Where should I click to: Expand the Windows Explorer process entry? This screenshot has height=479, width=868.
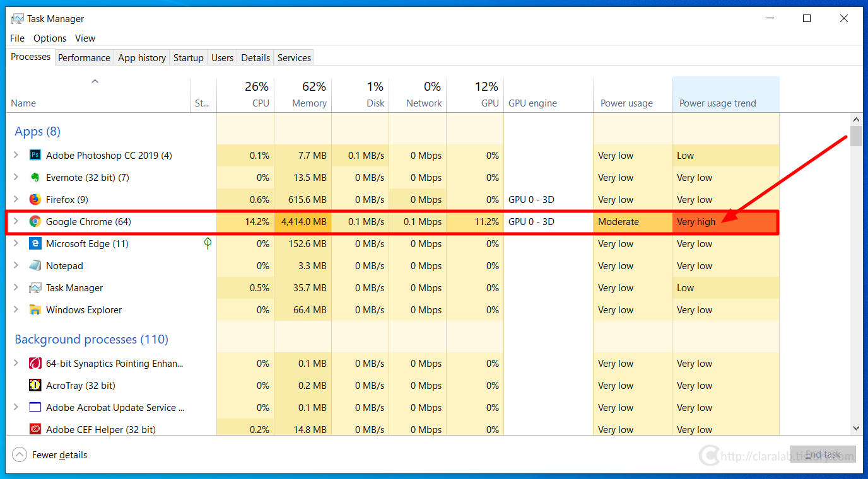(x=16, y=309)
